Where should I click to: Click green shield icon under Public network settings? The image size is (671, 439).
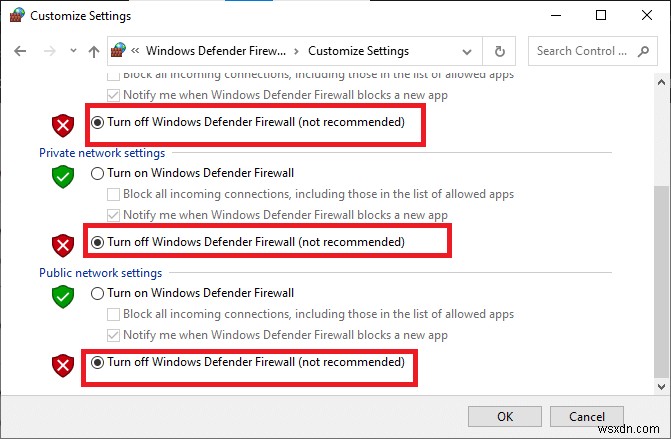[63, 298]
